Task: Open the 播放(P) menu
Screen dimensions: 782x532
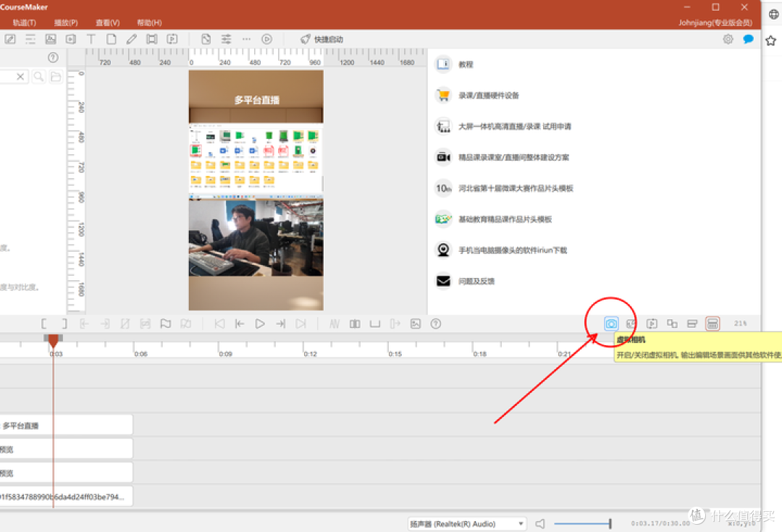Action: click(x=66, y=22)
